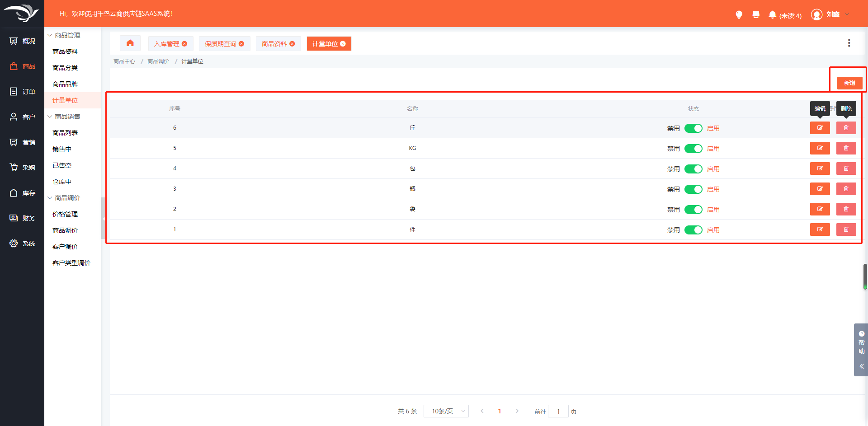The width and height of the screenshot is (868, 426).
Task: Delete the 瓶 unit row
Action: [x=846, y=189]
